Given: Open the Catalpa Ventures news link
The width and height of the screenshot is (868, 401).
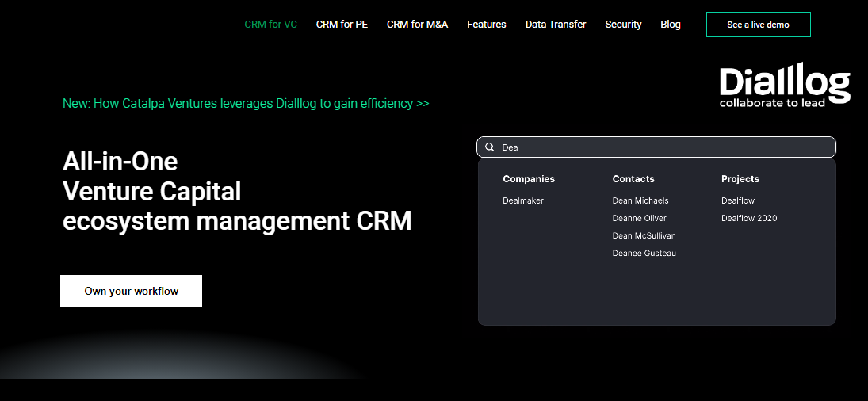Looking at the screenshot, I should (x=246, y=104).
